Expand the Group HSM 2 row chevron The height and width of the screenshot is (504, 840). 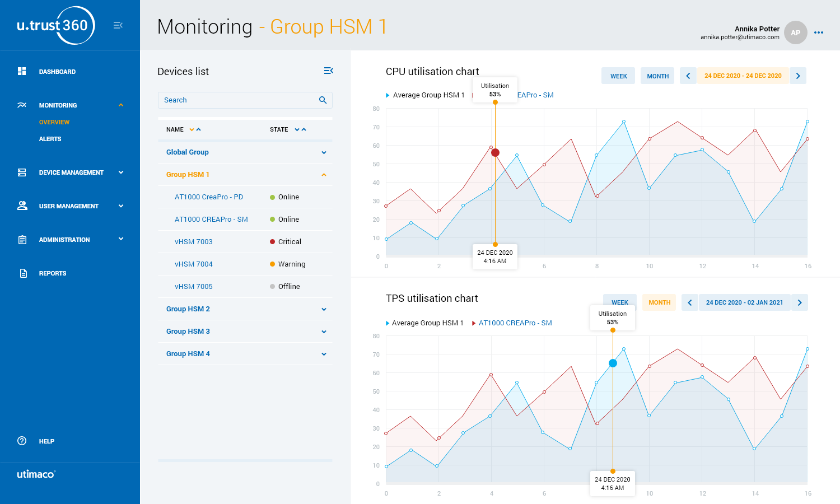point(324,309)
